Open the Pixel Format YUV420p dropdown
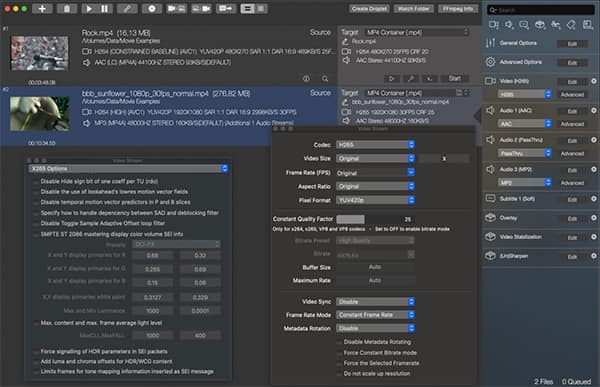The height and width of the screenshot is (387, 600). click(375, 200)
